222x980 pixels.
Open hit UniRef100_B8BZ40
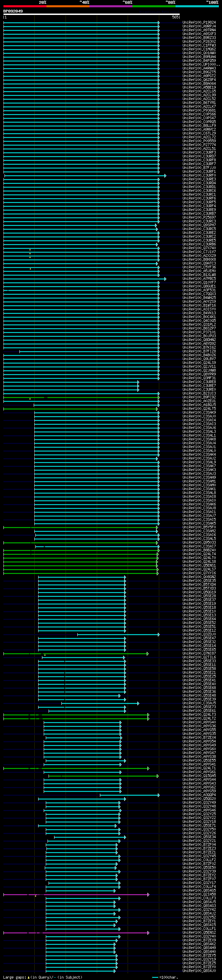click(x=199, y=550)
